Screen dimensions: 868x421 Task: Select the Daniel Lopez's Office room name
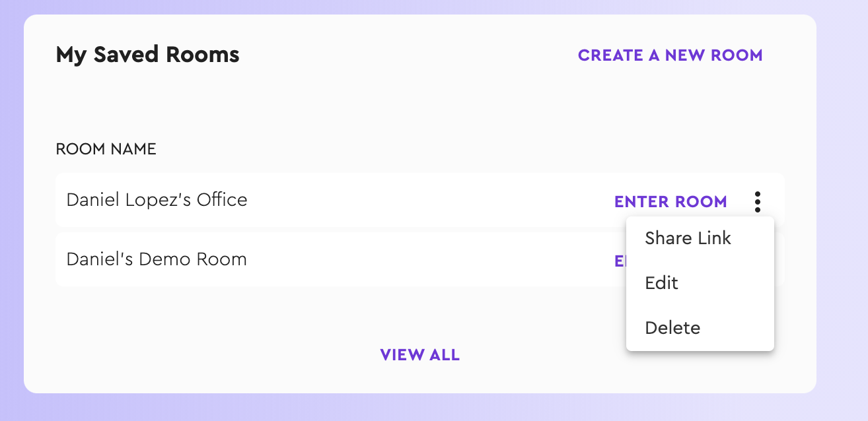click(157, 200)
